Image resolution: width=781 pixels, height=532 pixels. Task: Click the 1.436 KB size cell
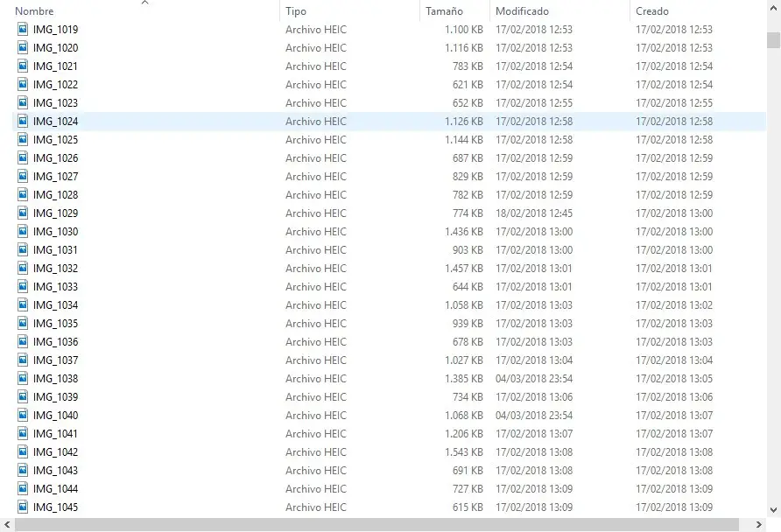tap(464, 231)
